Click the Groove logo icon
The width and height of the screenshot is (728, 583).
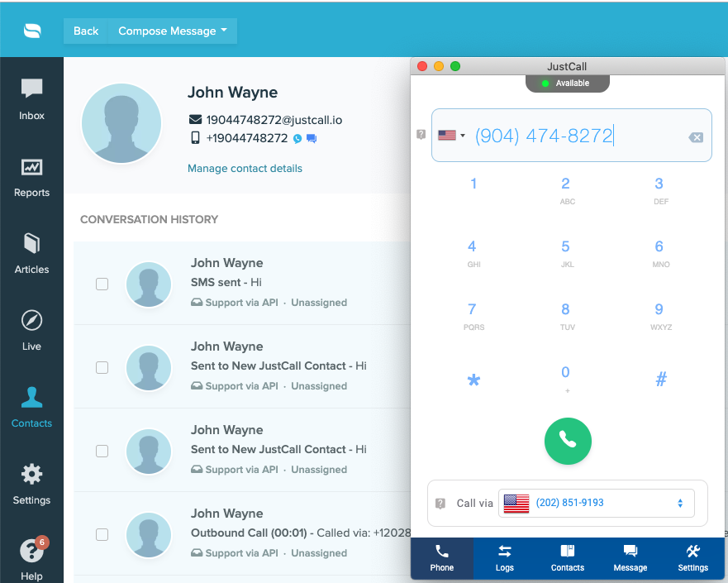[x=32, y=31]
